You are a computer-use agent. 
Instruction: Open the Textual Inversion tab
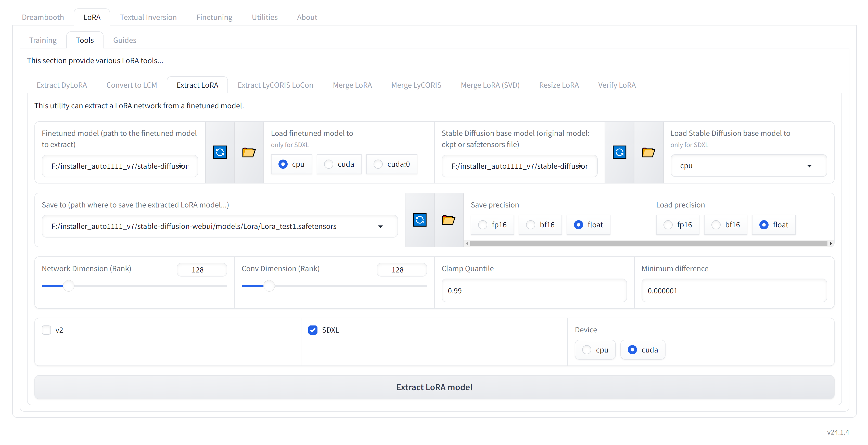point(148,17)
